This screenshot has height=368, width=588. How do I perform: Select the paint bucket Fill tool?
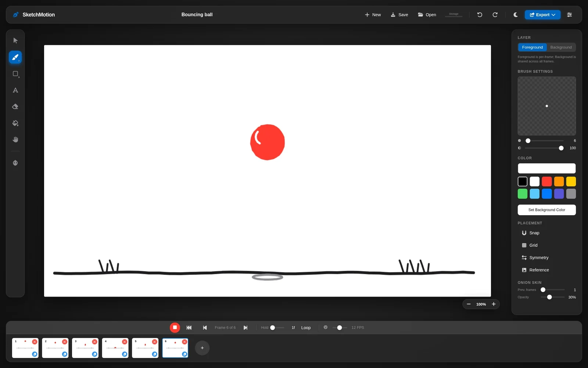pos(15,123)
